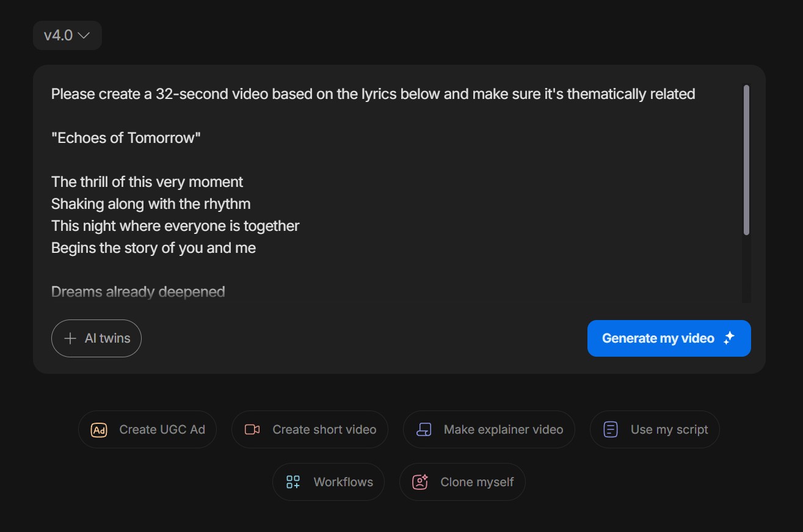This screenshot has width=803, height=532.
Task: Click the camera icon for short video
Action: tap(252, 430)
